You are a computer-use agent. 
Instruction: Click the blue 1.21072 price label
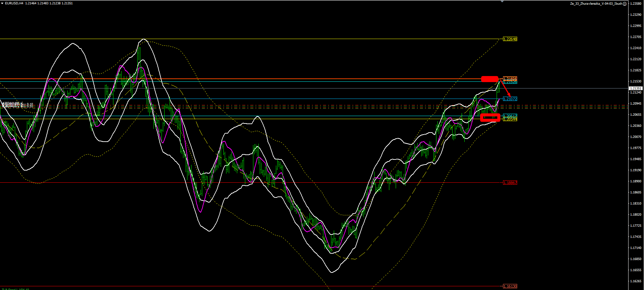click(x=510, y=99)
